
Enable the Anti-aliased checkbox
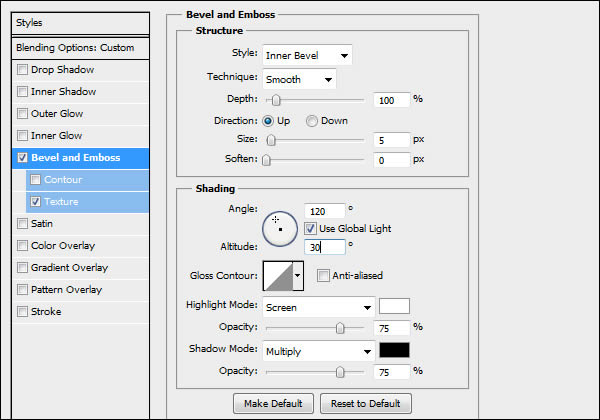[x=324, y=276]
